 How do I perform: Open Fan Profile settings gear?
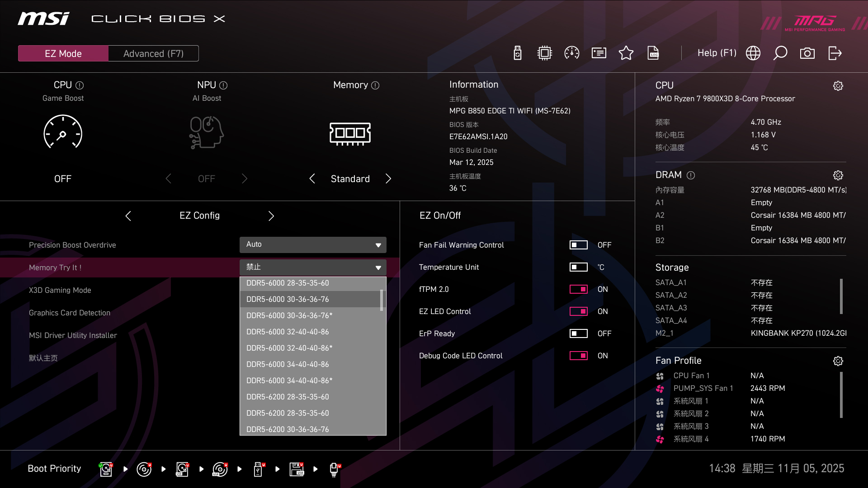(x=838, y=361)
